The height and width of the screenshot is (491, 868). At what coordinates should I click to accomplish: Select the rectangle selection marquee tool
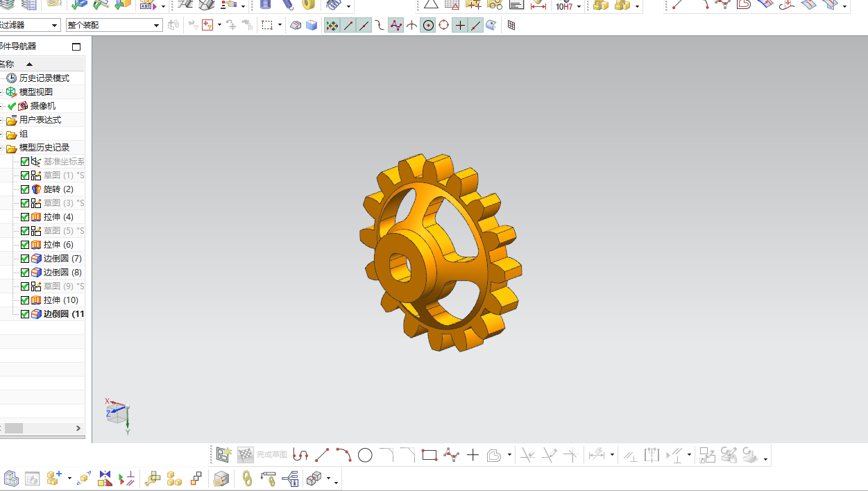coord(267,26)
